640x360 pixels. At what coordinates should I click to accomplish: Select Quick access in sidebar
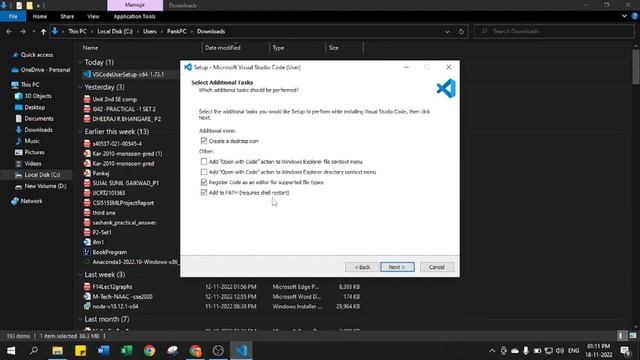point(36,55)
